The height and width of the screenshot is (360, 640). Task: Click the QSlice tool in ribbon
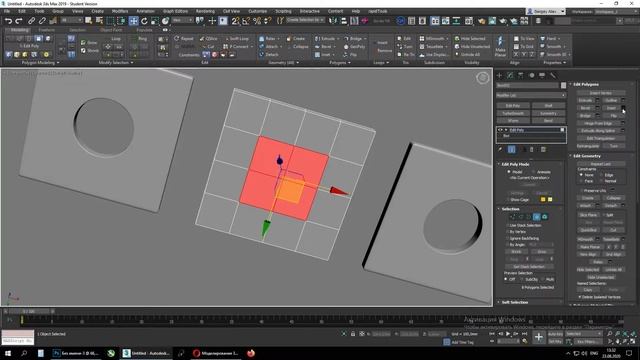(209, 39)
